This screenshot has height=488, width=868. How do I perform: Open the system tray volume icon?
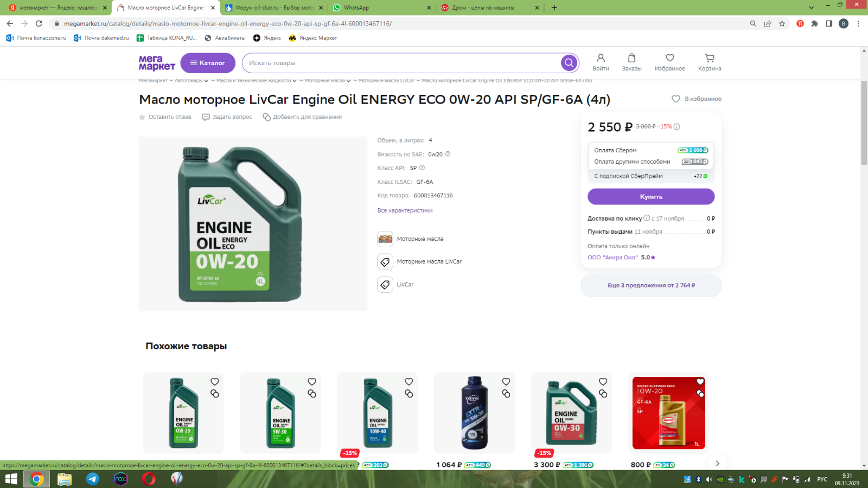(709, 479)
